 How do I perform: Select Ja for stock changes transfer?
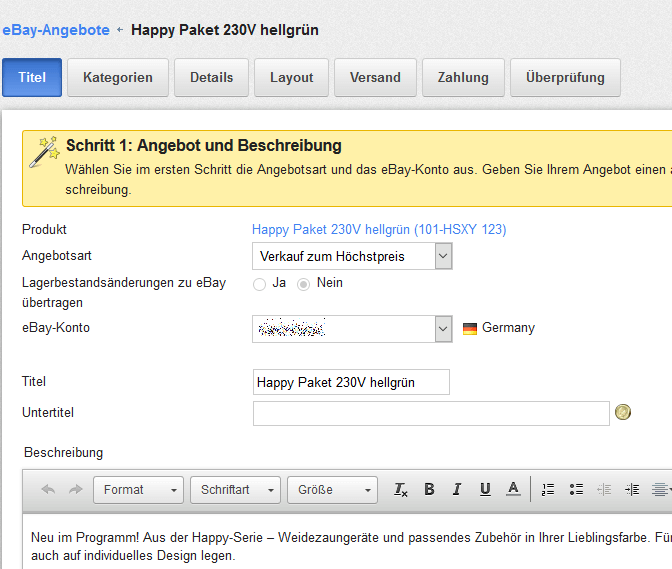(x=259, y=284)
